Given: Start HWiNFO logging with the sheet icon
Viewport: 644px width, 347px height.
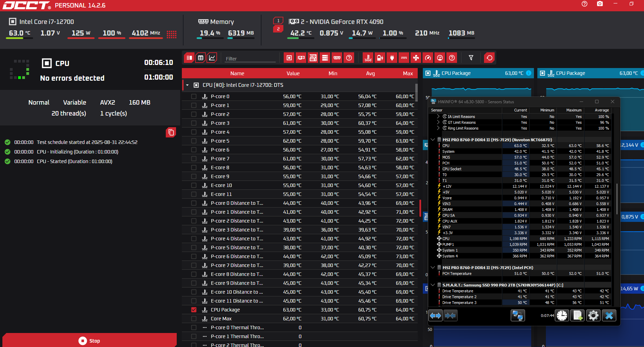Looking at the screenshot, I should (x=578, y=316).
